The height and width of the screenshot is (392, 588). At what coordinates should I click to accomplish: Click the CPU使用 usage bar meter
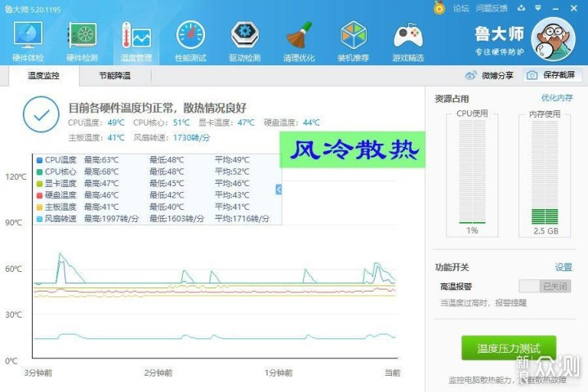click(472, 171)
